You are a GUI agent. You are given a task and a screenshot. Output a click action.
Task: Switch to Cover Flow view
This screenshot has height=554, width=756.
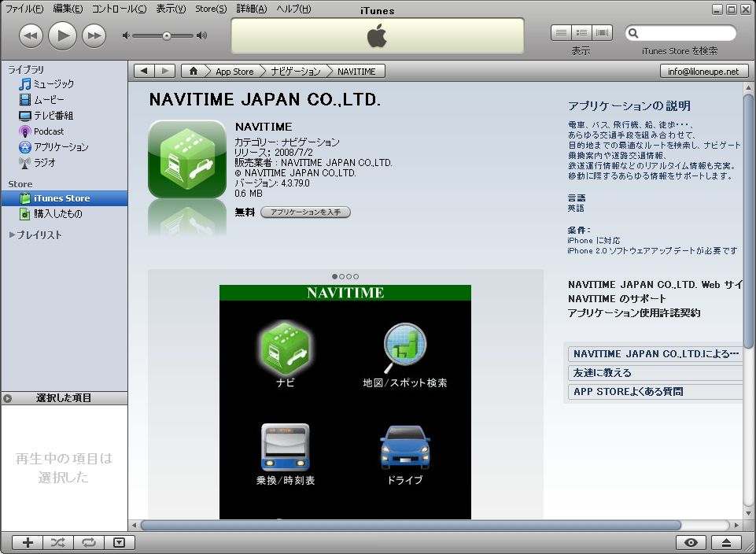coord(603,32)
